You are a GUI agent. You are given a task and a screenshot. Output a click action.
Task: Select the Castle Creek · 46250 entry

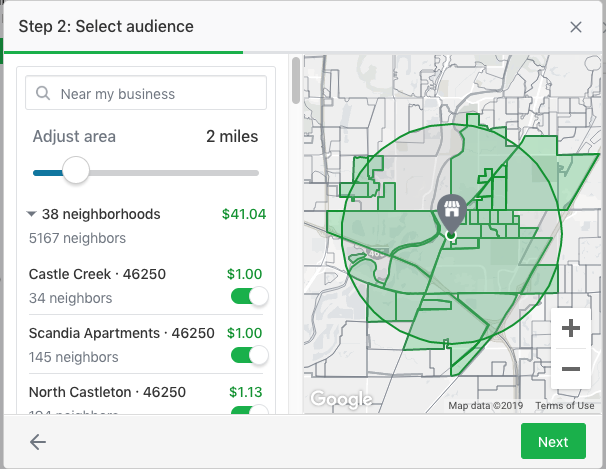coord(97,274)
